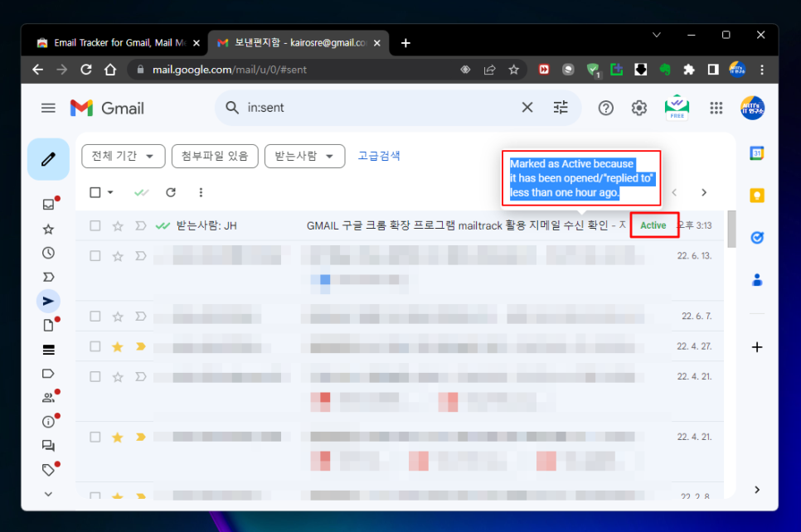Open Google Calendar side panel

[757, 153]
